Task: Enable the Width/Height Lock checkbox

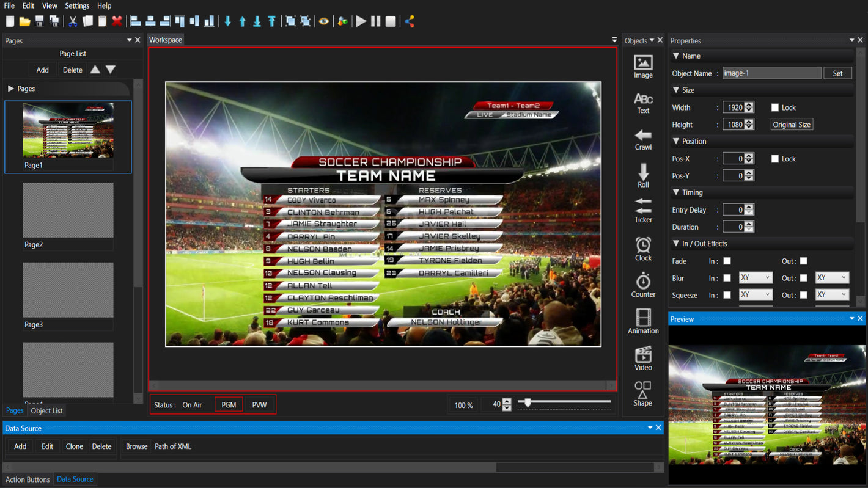Action: click(775, 107)
